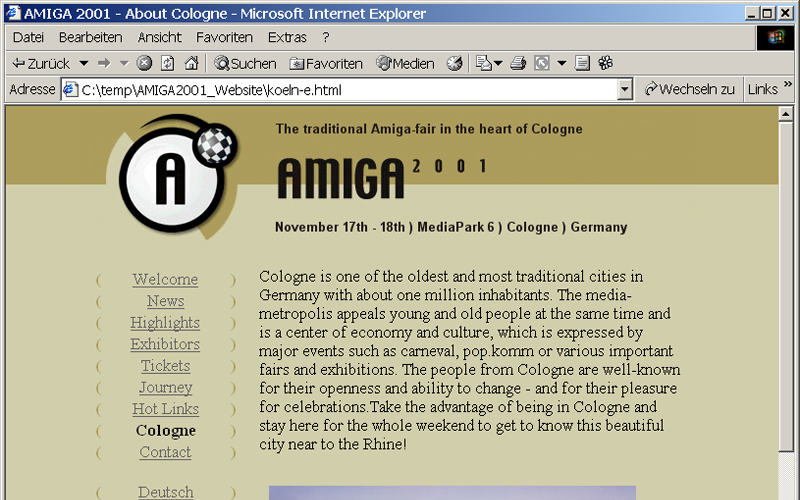Open the Bearbeiten menu
The width and height of the screenshot is (800, 500).
(91, 37)
